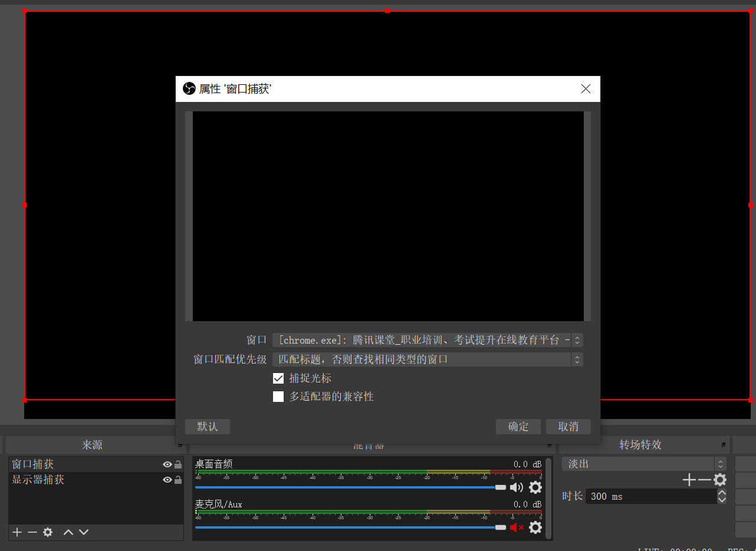
Task: Click the 来源 panel header
Action: click(92, 445)
